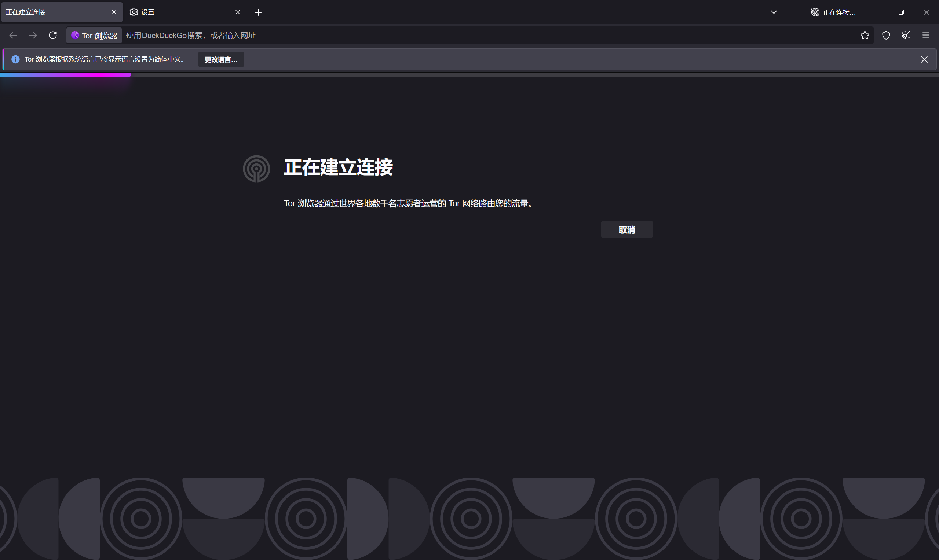Close the 设置 tab

[237, 12]
